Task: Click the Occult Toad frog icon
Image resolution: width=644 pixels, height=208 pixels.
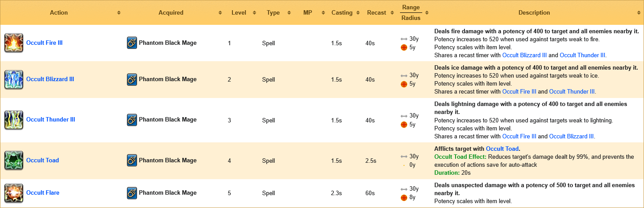Action: coord(14,161)
